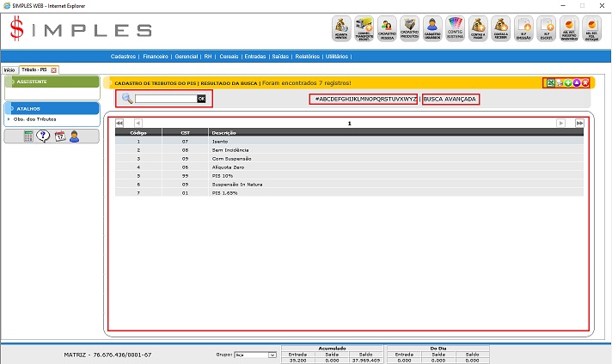This screenshot has height=364, width=612.
Task: Open the calculator shortcut icon
Action: point(28,136)
